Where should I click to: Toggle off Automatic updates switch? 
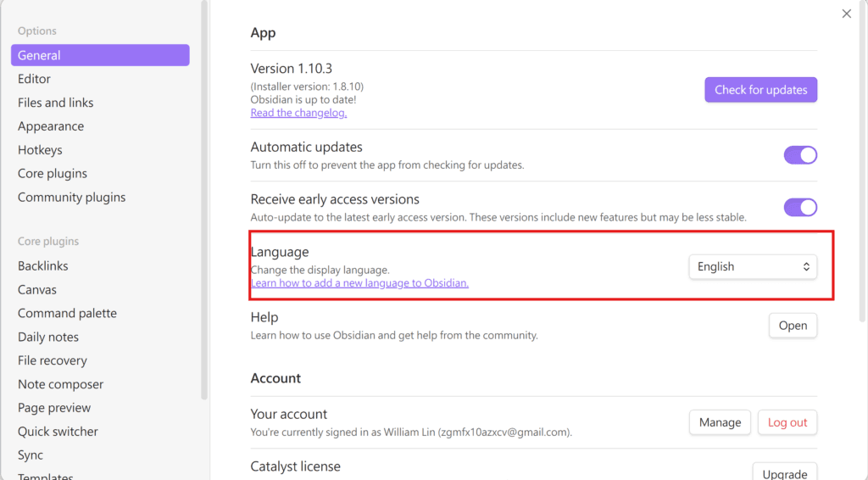800,155
